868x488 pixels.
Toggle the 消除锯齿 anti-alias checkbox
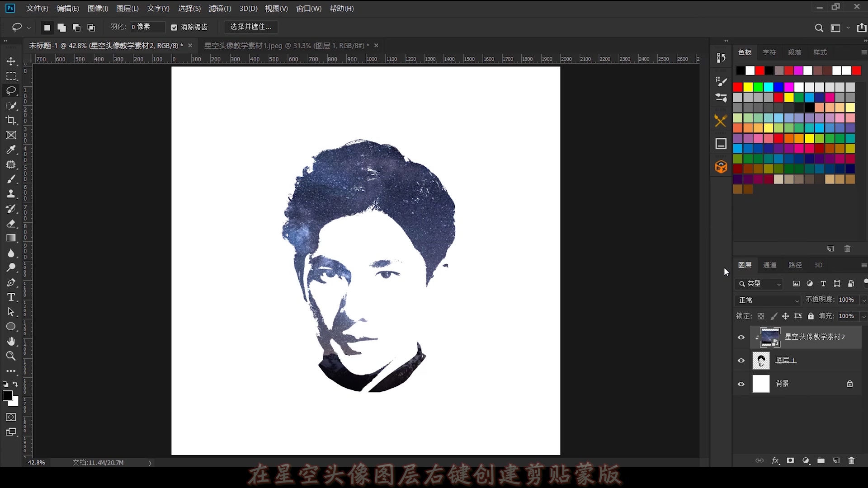tap(174, 28)
